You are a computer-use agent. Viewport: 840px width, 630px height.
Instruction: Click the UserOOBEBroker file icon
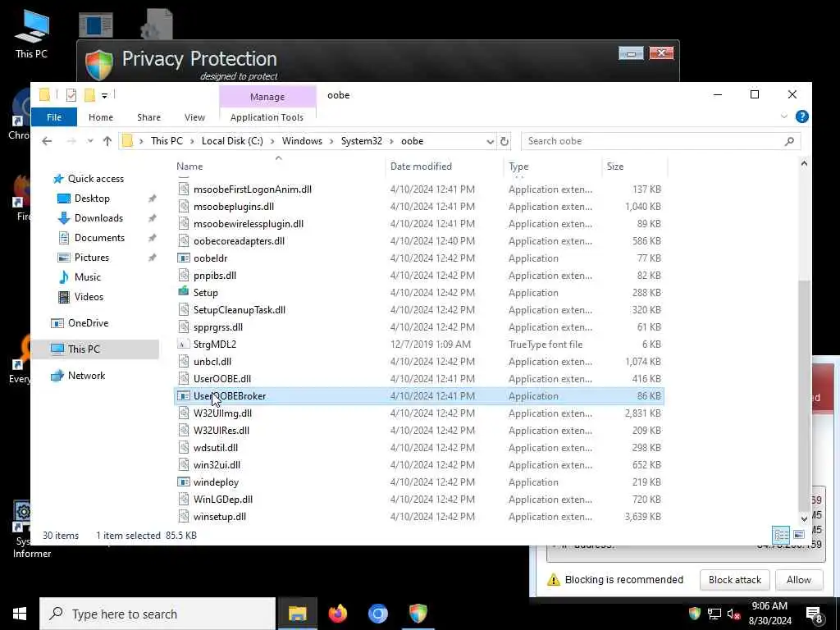(183, 396)
